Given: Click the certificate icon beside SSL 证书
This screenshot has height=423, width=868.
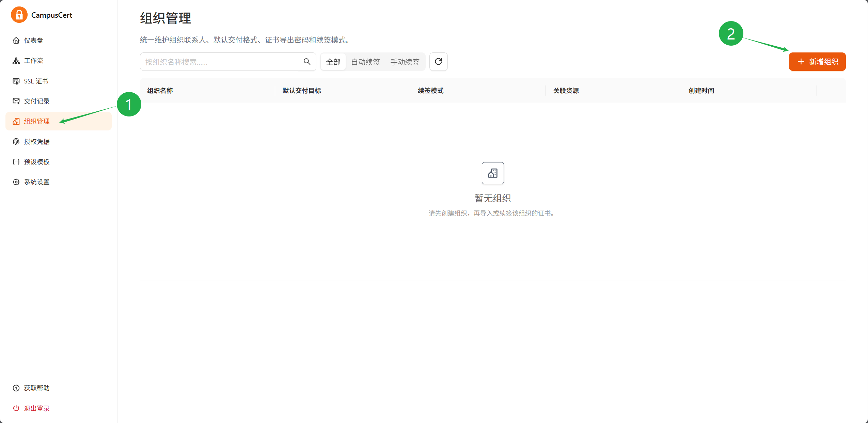Looking at the screenshot, I should (16, 81).
